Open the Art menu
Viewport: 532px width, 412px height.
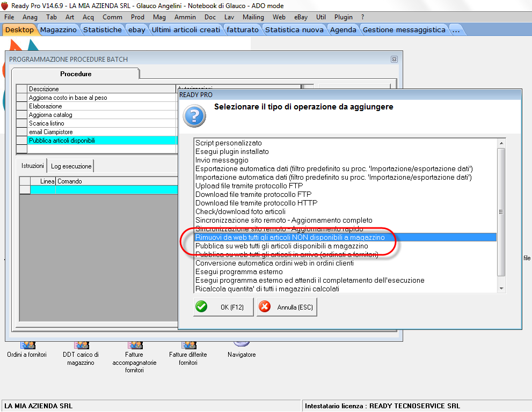click(70, 17)
